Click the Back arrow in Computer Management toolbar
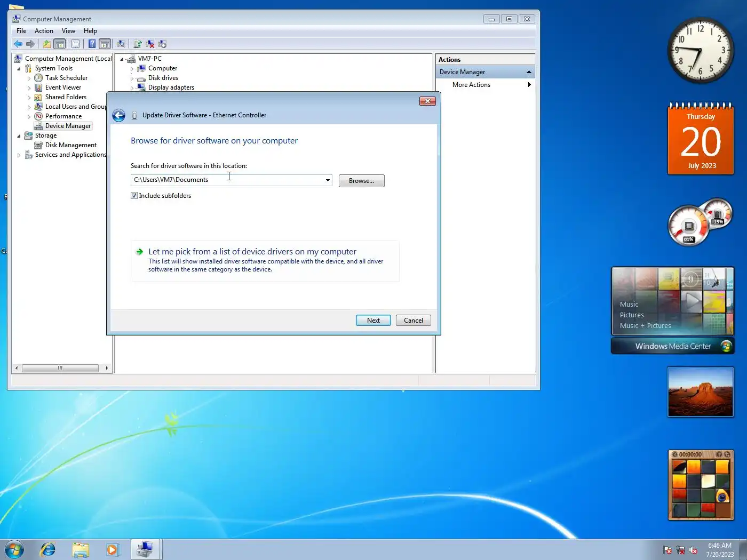Image resolution: width=747 pixels, height=560 pixels. [18, 44]
